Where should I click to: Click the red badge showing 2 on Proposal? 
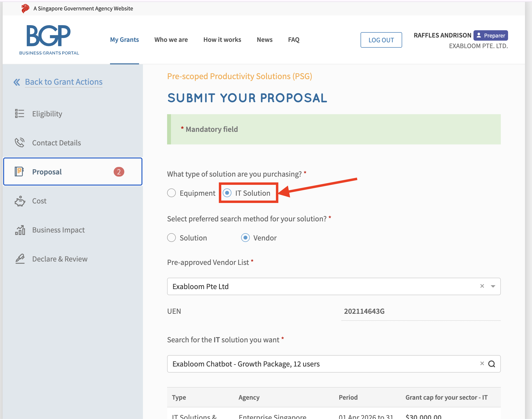click(x=119, y=172)
